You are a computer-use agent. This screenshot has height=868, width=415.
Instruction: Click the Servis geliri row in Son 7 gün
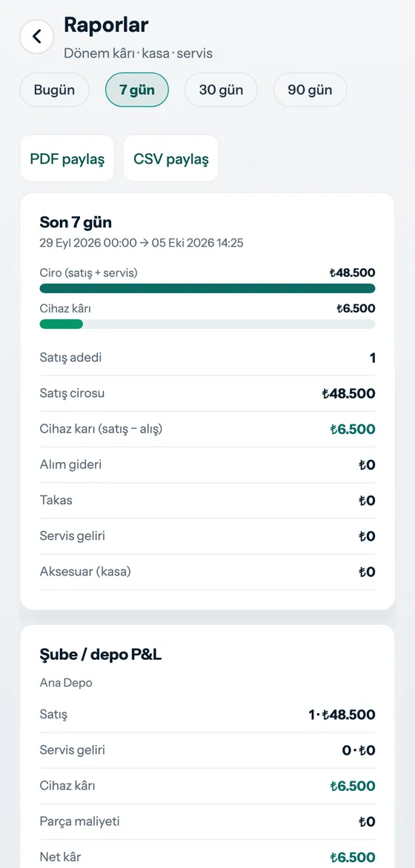coord(207,536)
